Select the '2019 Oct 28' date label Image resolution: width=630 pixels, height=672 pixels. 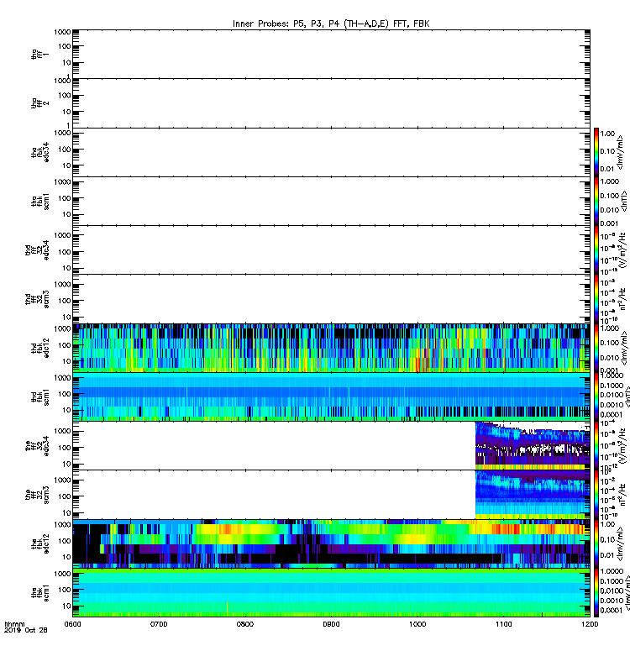(x=26, y=630)
